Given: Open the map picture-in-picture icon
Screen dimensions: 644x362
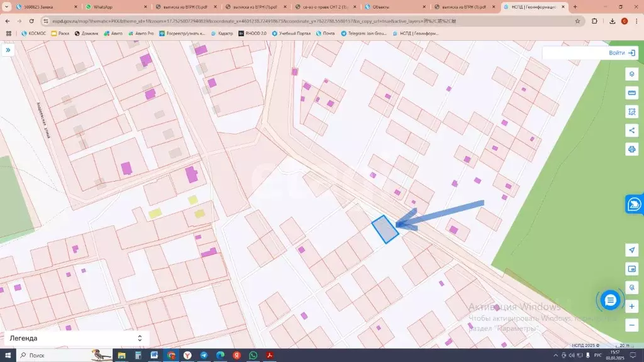Looking at the screenshot, I should click(631, 269).
